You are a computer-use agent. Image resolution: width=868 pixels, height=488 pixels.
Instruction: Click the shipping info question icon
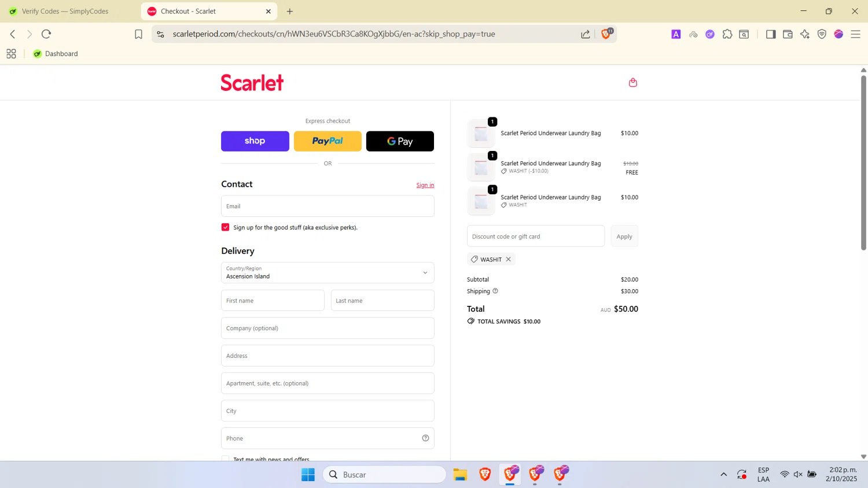[x=495, y=291]
